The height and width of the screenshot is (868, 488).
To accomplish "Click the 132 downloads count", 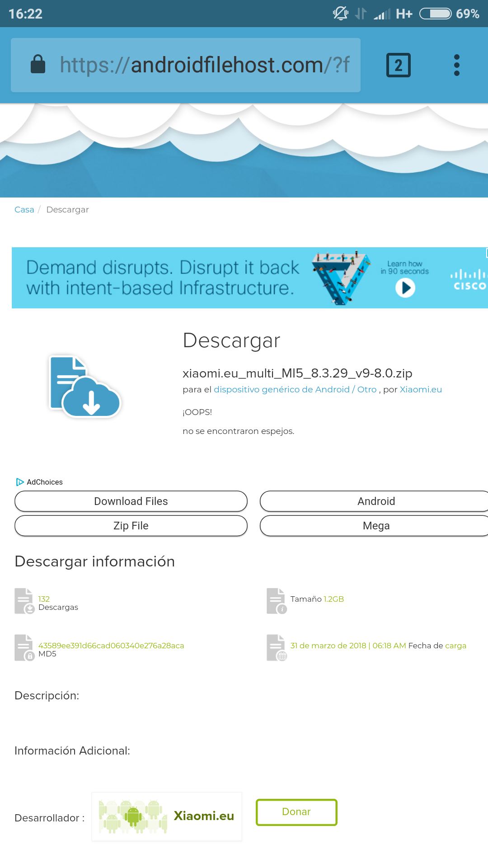I will click(44, 599).
